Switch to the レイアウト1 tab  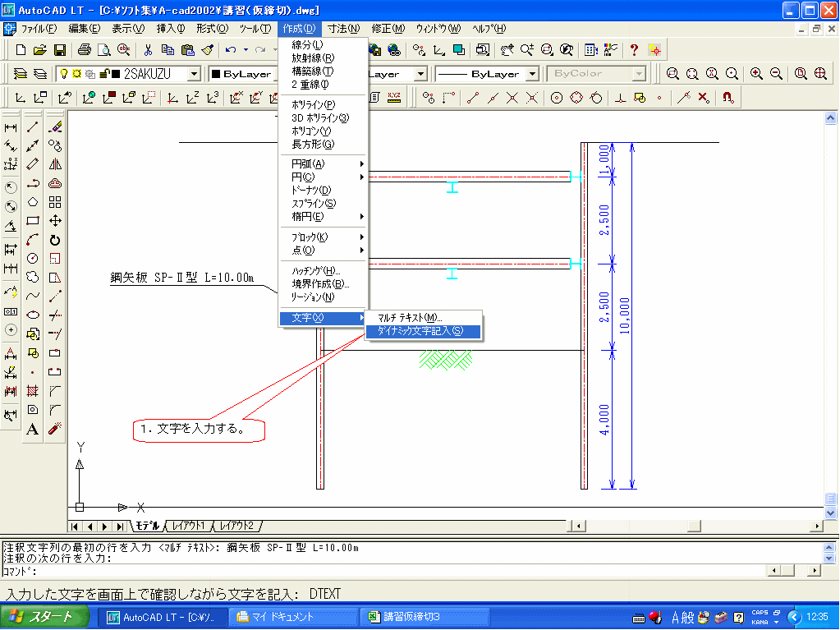coord(189,526)
